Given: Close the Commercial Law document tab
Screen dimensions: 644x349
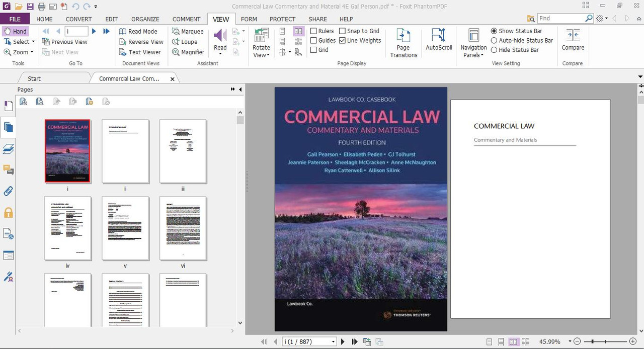Looking at the screenshot, I should (173, 79).
